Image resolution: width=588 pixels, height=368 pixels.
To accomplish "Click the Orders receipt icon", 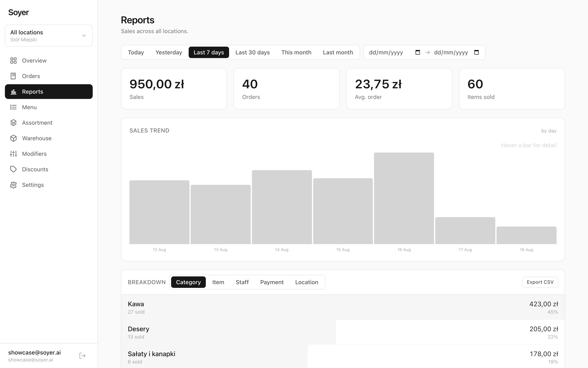I will click(x=13, y=76).
